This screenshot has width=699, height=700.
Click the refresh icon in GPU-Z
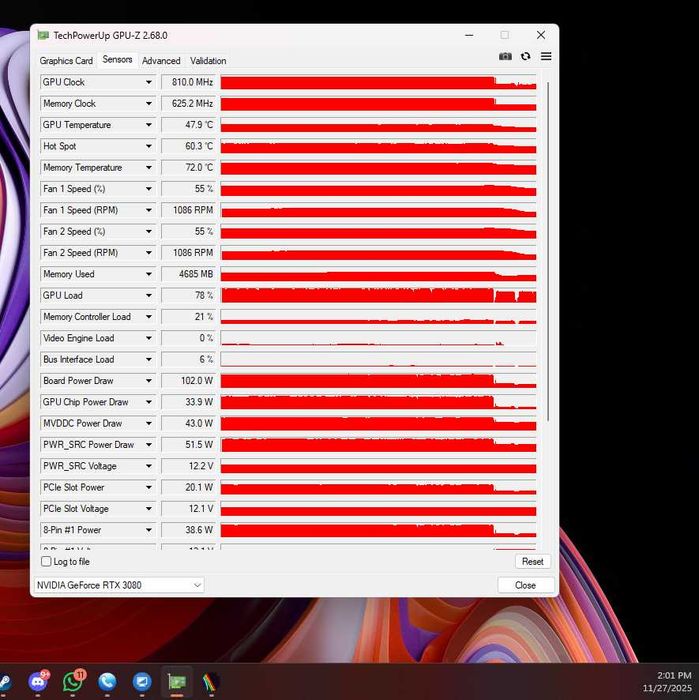click(x=526, y=56)
